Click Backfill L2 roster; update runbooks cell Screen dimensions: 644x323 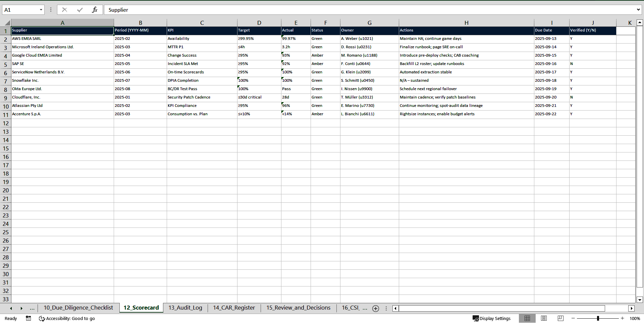pyautogui.click(x=466, y=64)
